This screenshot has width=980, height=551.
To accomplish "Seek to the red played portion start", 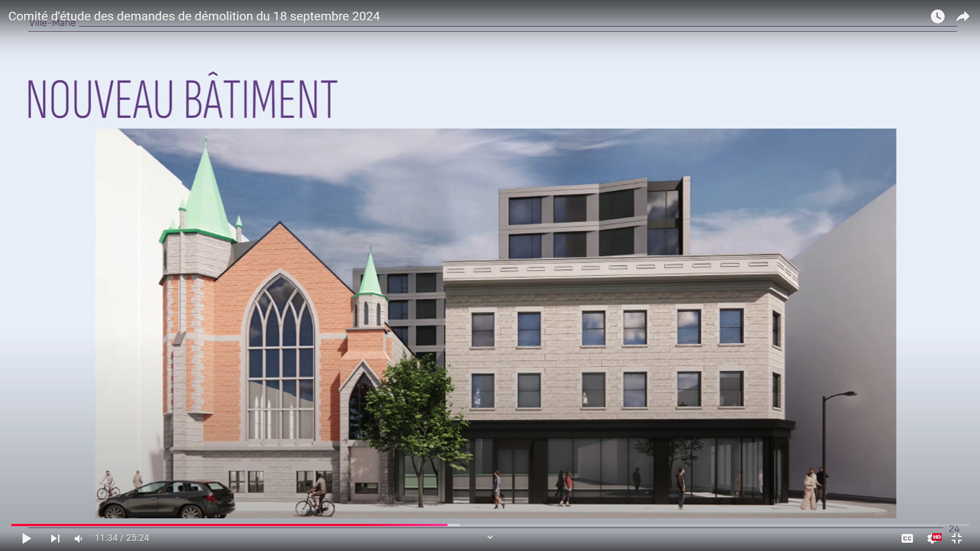I will click(x=13, y=525).
